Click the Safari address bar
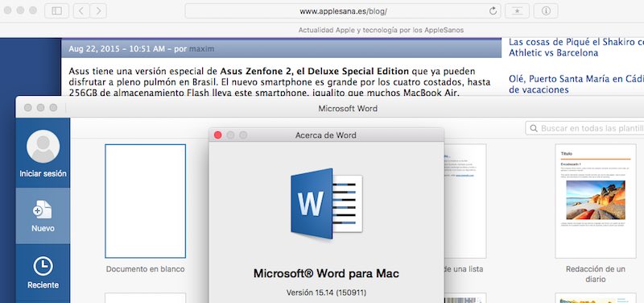The image size is (644, 303). pyautogui.click(x=343, y=11)
